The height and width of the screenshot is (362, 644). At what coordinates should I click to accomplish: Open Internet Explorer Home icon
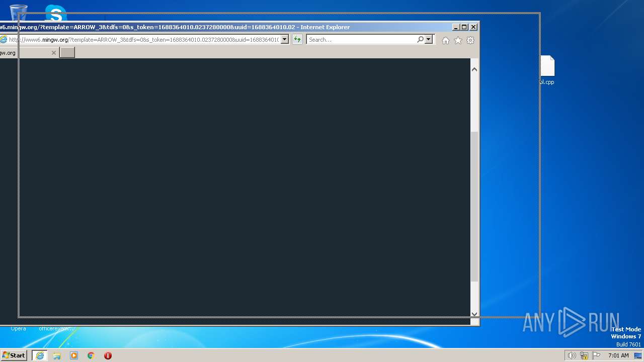(445, 40)
